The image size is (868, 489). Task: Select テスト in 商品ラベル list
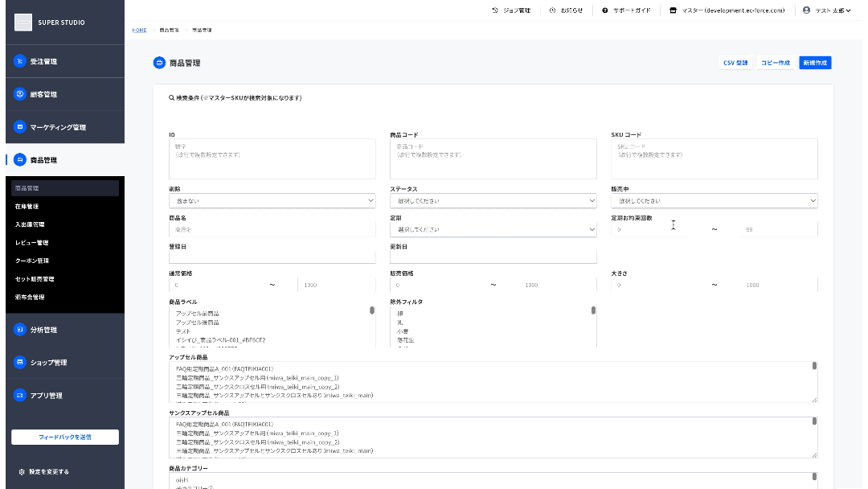183,331
